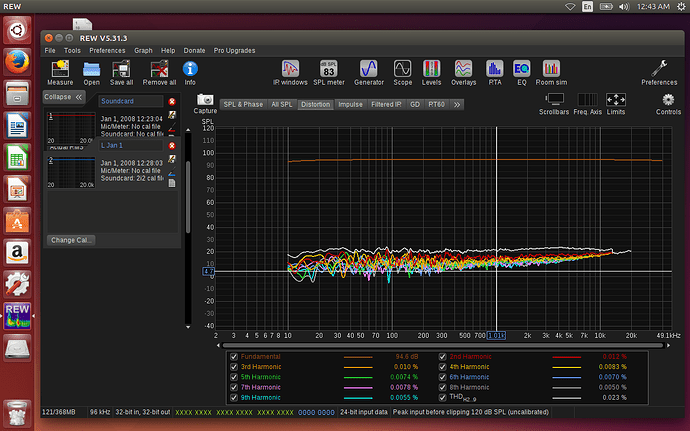690x431 pixels.
Task: Remove the L Jan 1 measurement
Action: coord(172,145)
